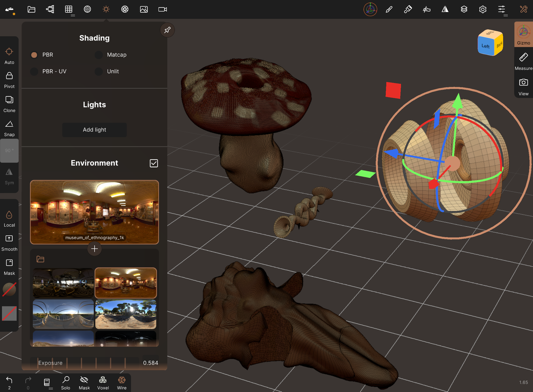Screen dimensions: 533x392
Task: Select the Measure tool
Action: [x=523, y=61]
